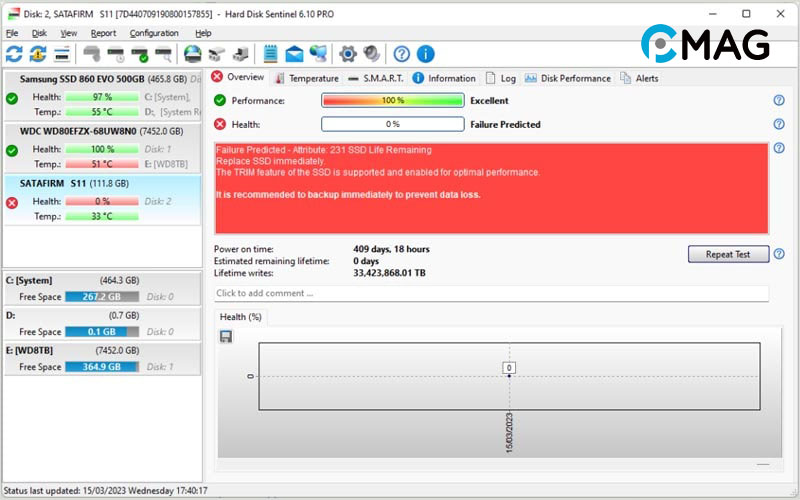Click the red X status icon for SATAFIRM S11
The height and width of the screenshot is (500, 800).
(12, 203)
